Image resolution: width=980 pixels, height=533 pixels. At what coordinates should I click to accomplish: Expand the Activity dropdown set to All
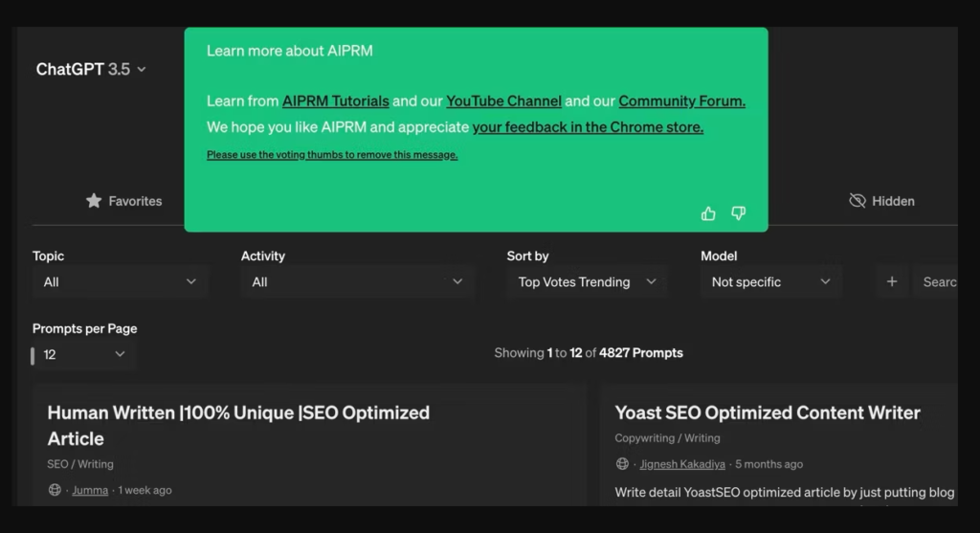[x=357, y=281]
